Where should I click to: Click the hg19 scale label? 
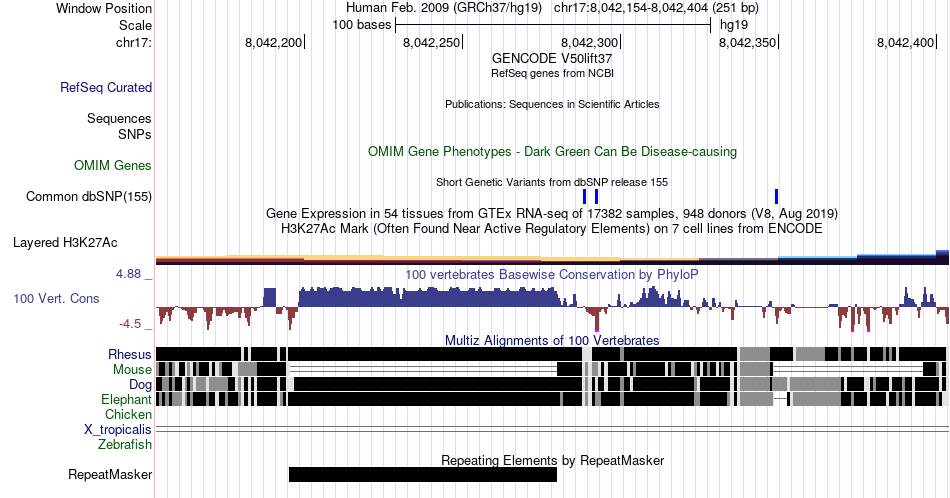click(734, 25)
